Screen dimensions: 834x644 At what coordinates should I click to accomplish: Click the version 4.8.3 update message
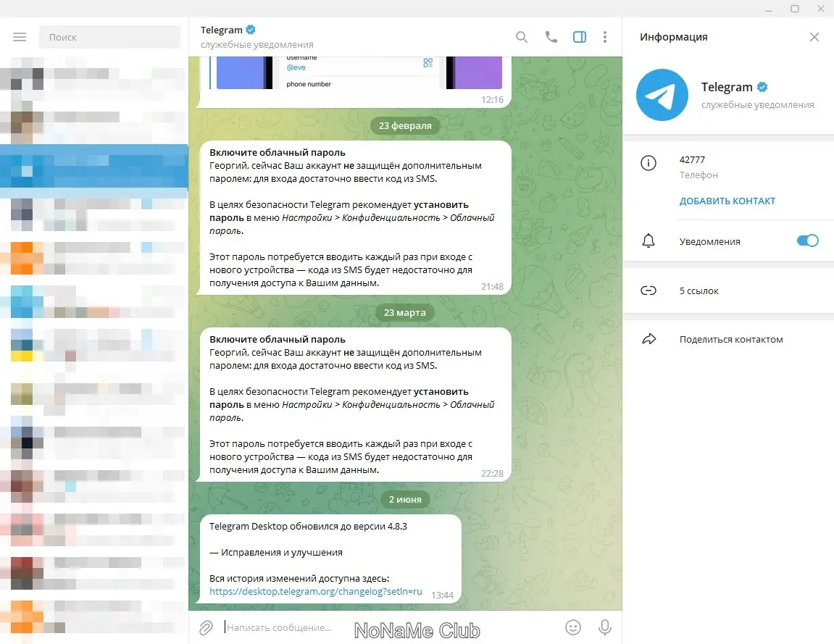pos(330,559)
